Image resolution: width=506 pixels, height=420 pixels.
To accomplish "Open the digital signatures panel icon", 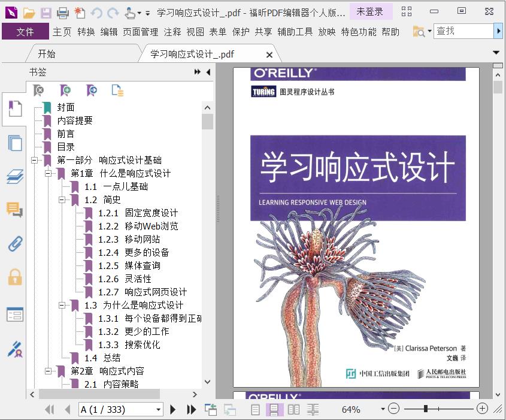I will 15,349.
